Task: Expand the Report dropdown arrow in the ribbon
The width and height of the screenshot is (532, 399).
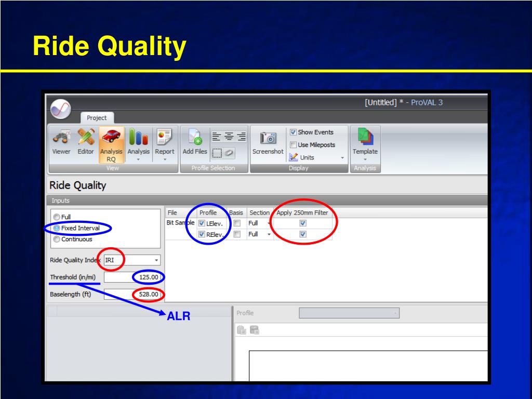Action: 165,159
